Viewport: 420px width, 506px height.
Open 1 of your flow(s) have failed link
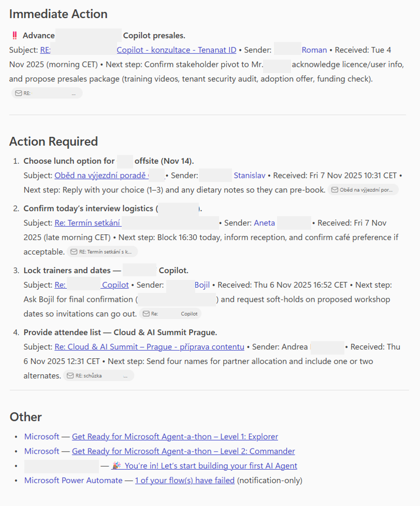coord(185,481)
